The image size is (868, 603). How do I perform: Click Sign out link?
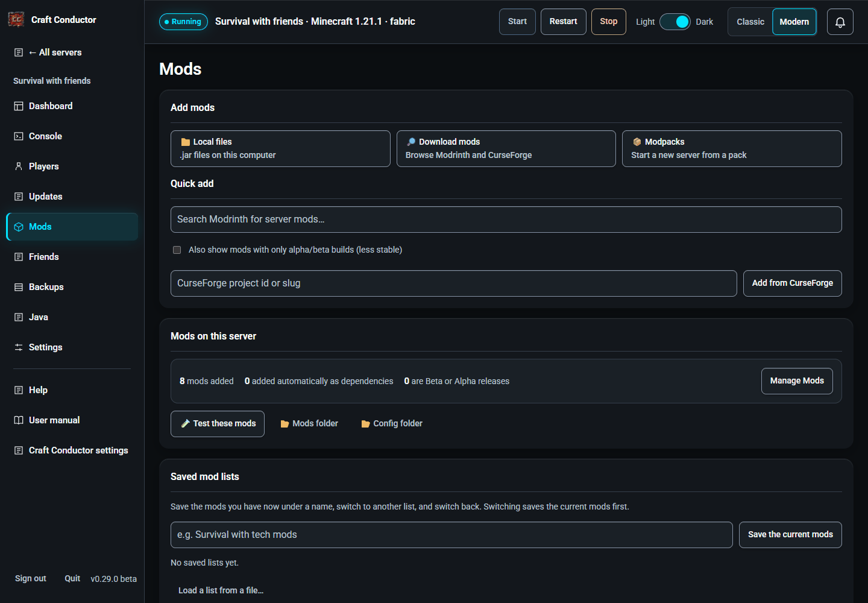[31, 579]
